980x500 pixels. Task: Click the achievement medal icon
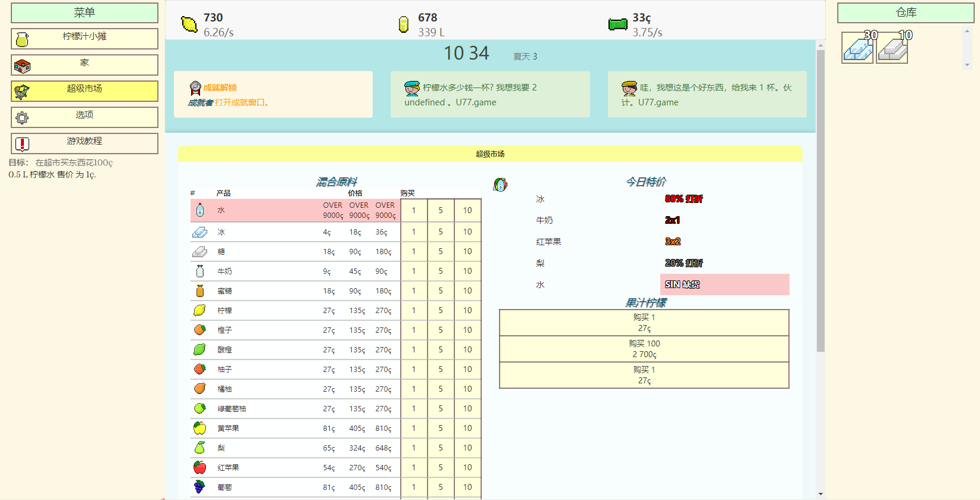pos(195,88)
